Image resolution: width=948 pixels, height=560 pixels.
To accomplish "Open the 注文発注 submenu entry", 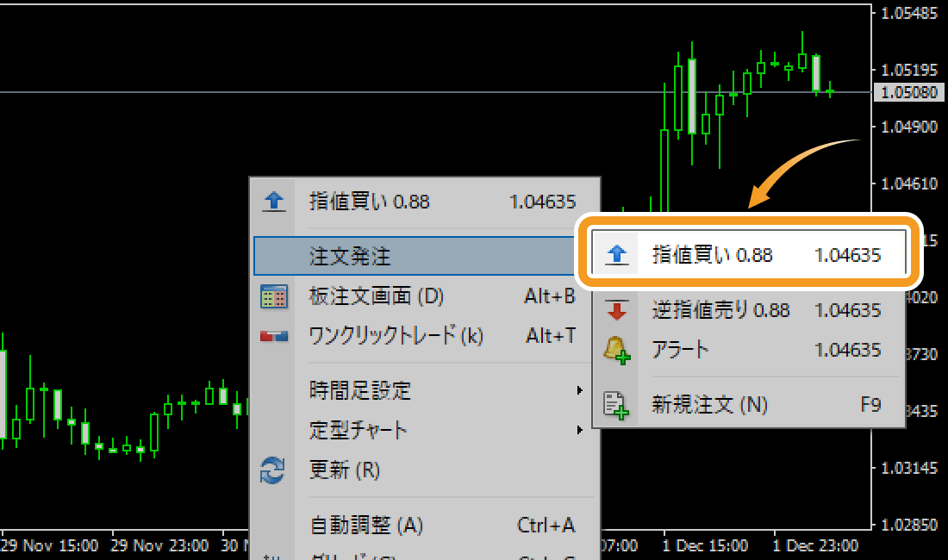I will pyautogui.click(x=415, y=256).
